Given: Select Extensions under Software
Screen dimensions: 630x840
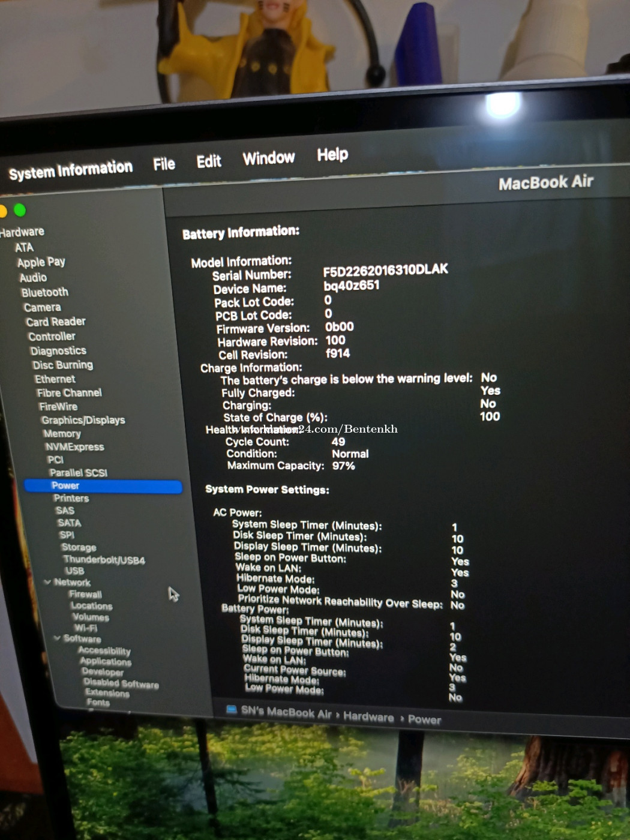Looking at the screenshot, I should coord(107,693).
